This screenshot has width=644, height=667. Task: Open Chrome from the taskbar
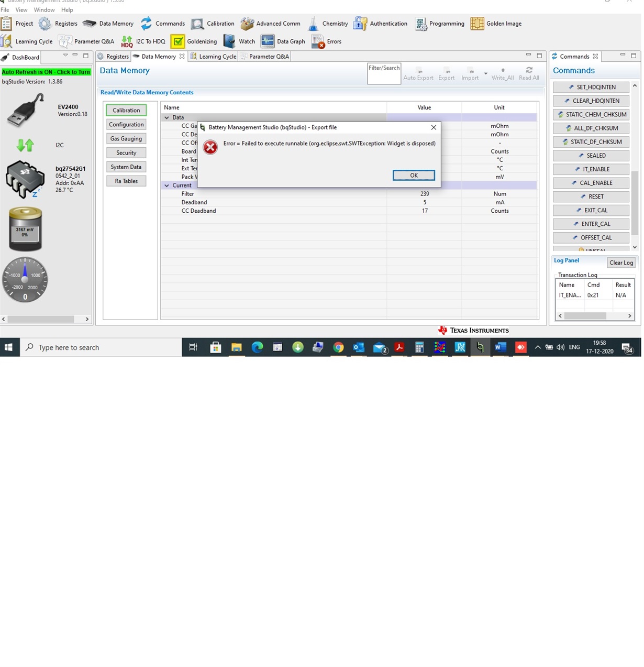(338, 347)
